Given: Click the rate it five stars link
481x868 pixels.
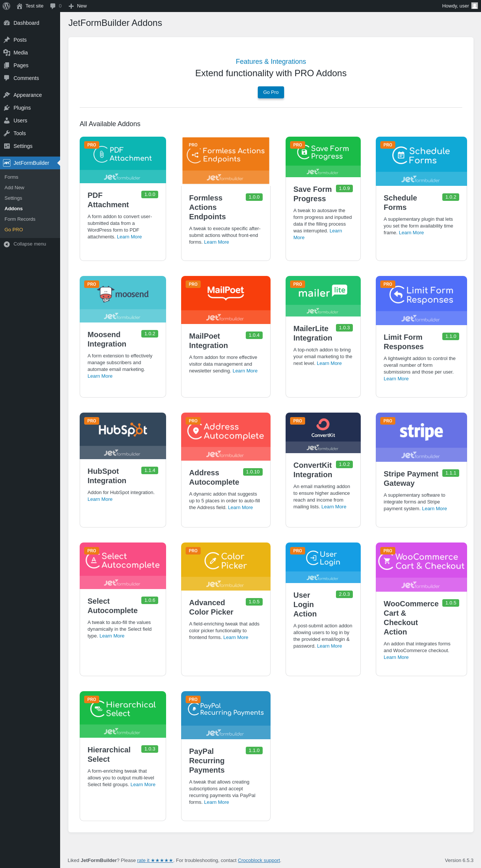Looking at the screenshot, I should point(155,860).
